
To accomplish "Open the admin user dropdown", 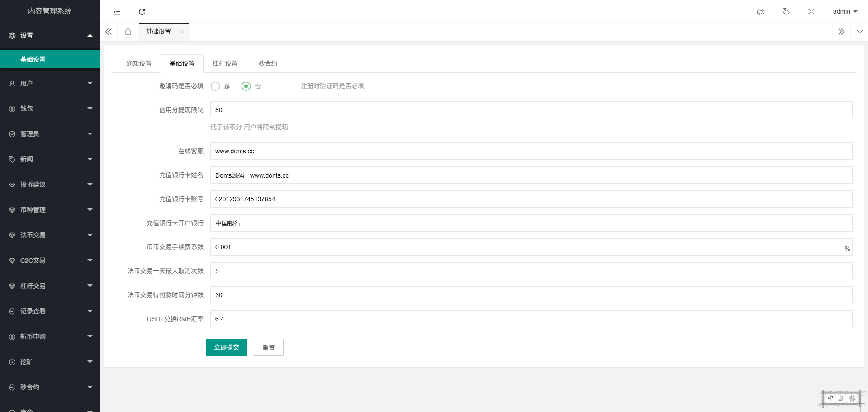I will click(845, 12).
